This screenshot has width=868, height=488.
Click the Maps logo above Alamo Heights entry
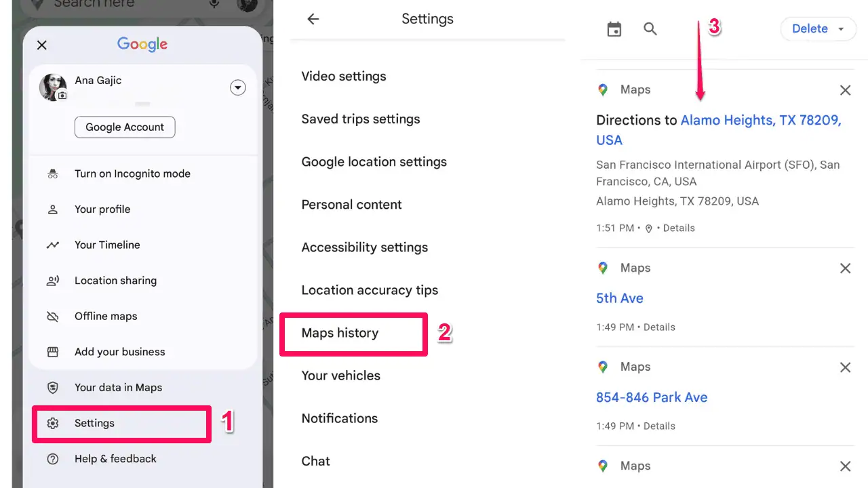603,89
